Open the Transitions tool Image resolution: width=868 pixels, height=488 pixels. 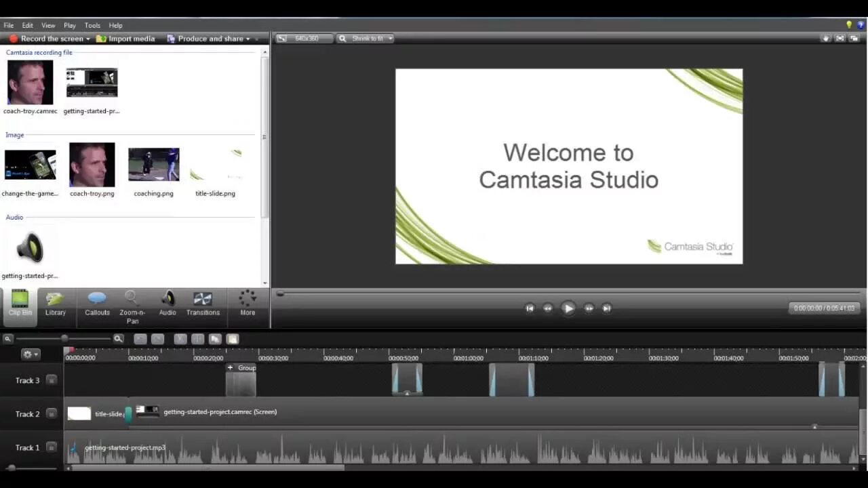click(203, 302)
